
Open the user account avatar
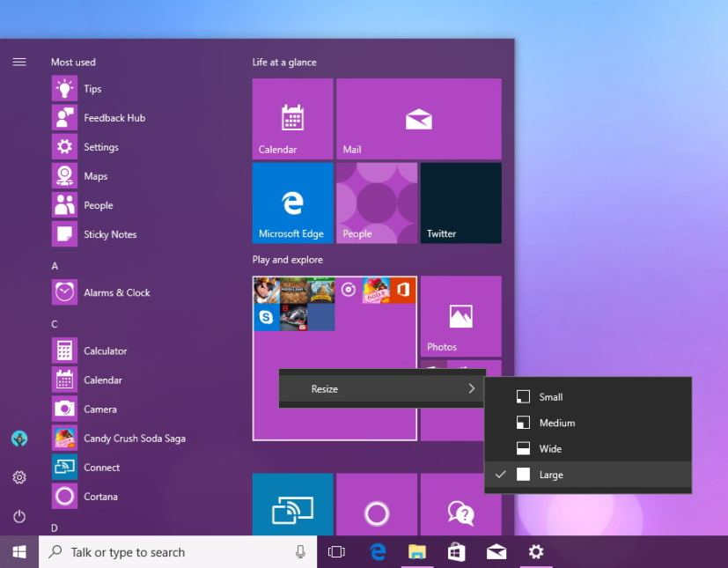click(x=19, y=439)
